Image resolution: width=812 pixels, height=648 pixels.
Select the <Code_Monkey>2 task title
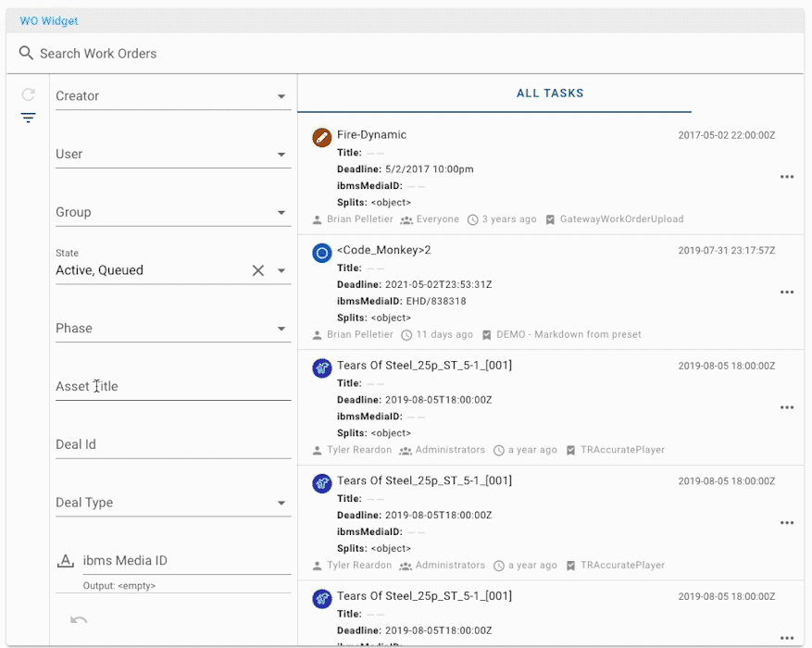pos(383,250)
